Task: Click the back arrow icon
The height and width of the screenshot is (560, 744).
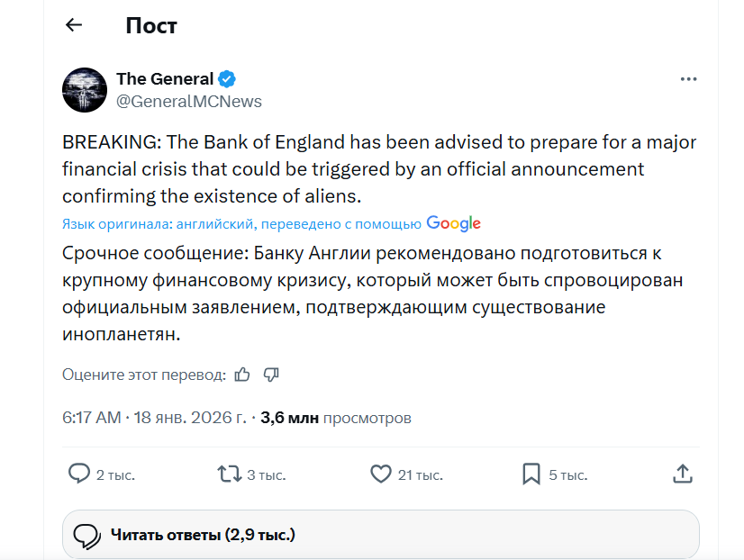Action: (74, 25)
